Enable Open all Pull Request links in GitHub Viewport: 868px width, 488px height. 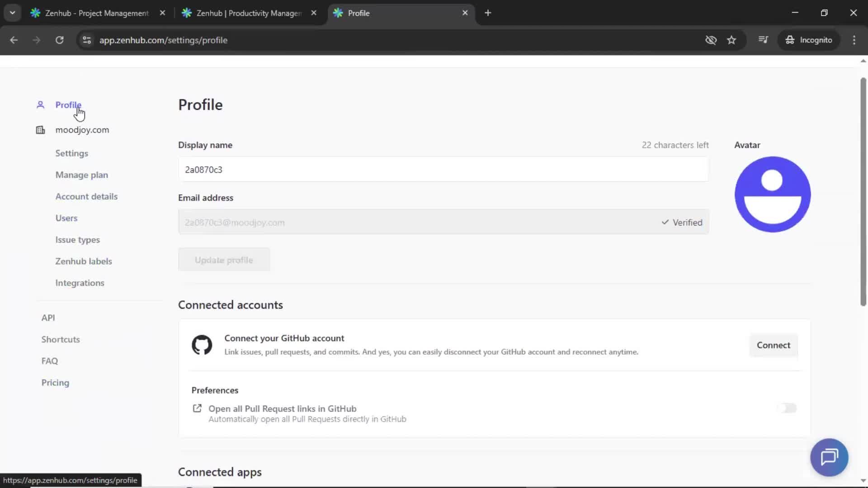coord(787,408)
